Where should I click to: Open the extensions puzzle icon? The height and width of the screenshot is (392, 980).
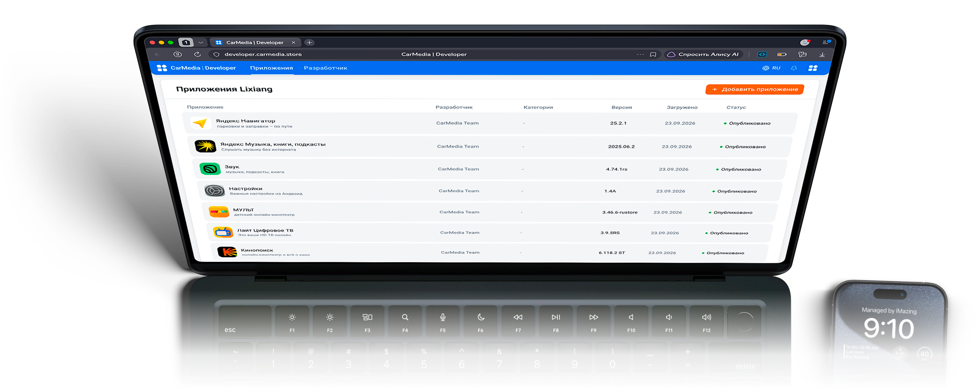802,54
